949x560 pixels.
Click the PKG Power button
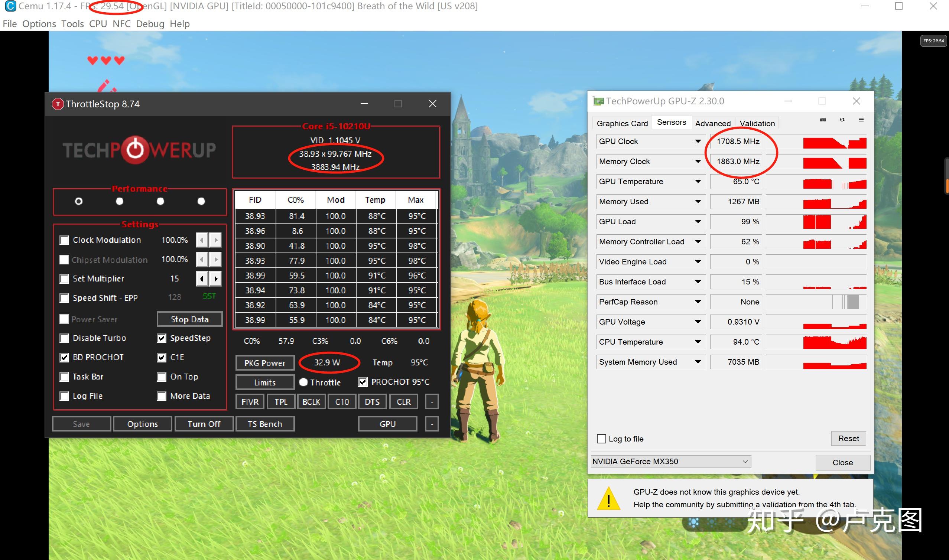click(x=264, y=363)
